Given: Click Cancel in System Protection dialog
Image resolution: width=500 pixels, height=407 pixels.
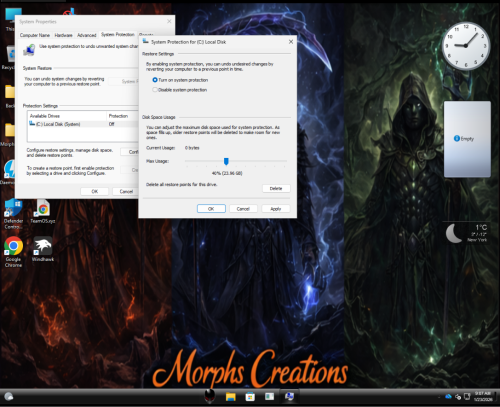Looking at the screenshot, I should point(243,209).
